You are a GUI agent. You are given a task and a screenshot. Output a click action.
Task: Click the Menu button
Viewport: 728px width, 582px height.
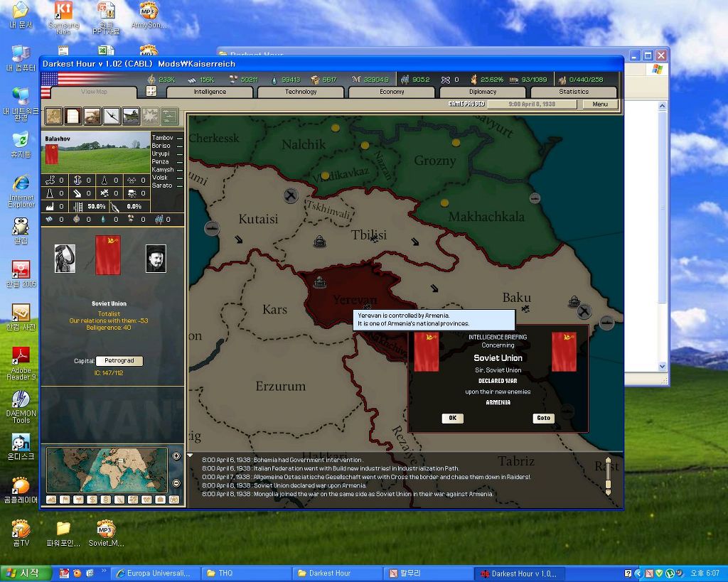(600, 104)
